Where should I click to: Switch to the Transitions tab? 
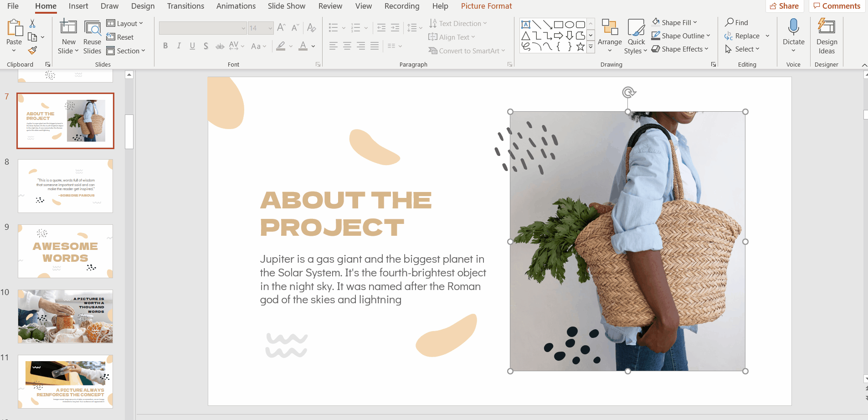[185, 6]
